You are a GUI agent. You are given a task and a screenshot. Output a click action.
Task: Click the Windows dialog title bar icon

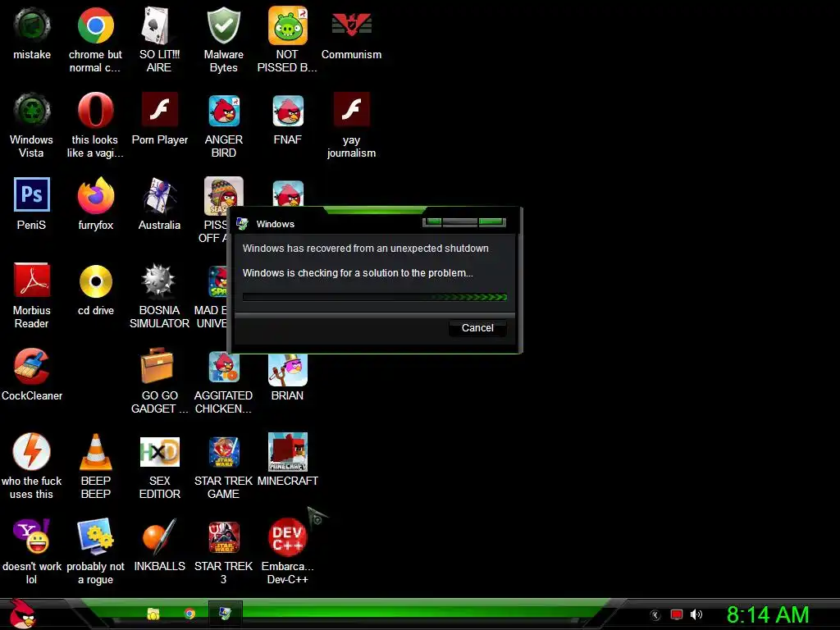243,224
